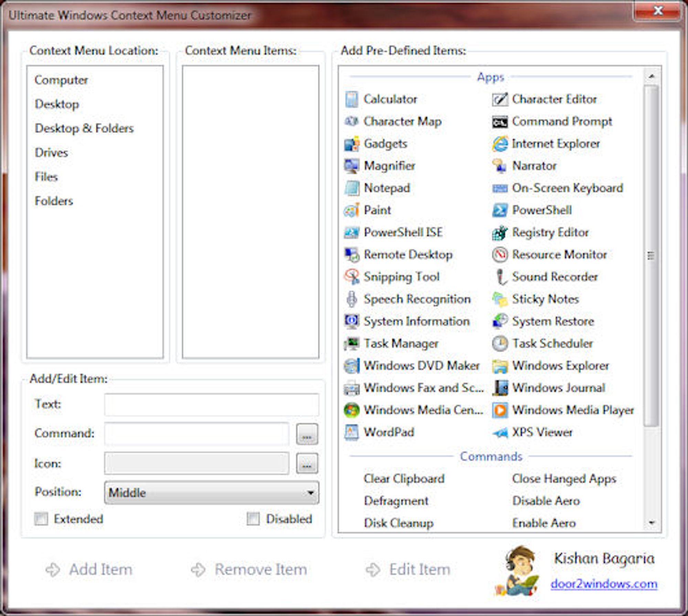
Task: Select the Internet Explorer icon
Action: (500, 144)
